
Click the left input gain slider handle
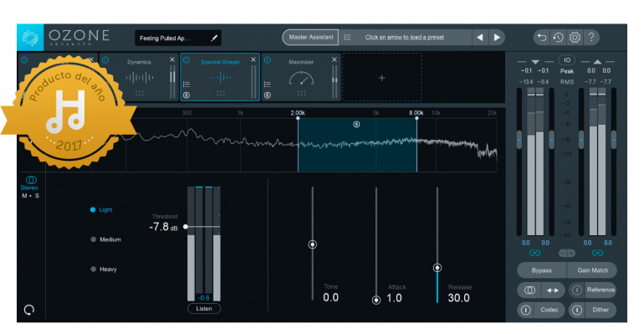click(x=519, y=140)
